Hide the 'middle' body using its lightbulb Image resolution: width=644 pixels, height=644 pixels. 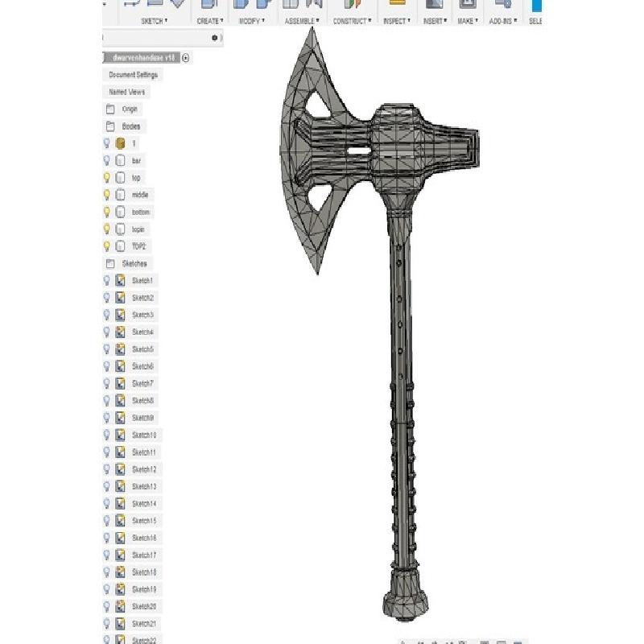[x=106, y=195]
